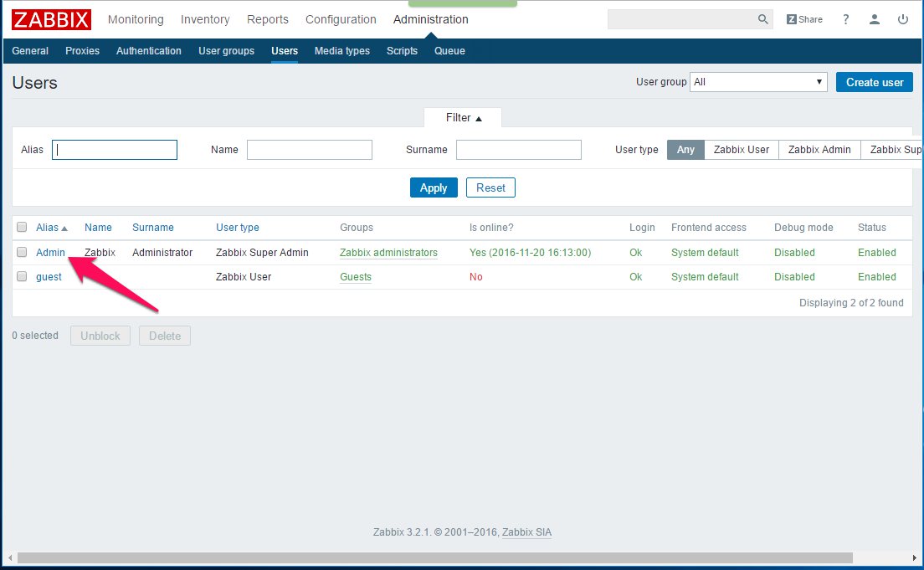Check the guest user row checkbox
Screen dimensions: 924x570
coord(22,276)
